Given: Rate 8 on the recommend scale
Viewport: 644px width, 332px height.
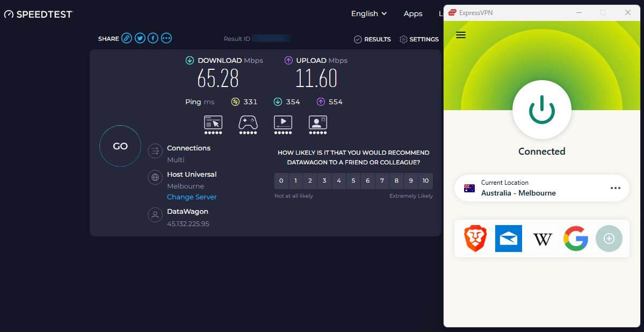Looking at the screenshot, I should [396, 181].
